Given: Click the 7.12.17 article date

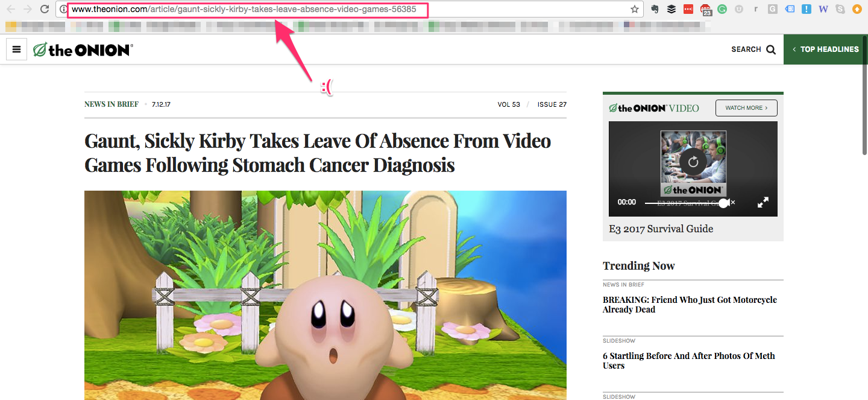Looking at the screenshot, I should point(161,104).
